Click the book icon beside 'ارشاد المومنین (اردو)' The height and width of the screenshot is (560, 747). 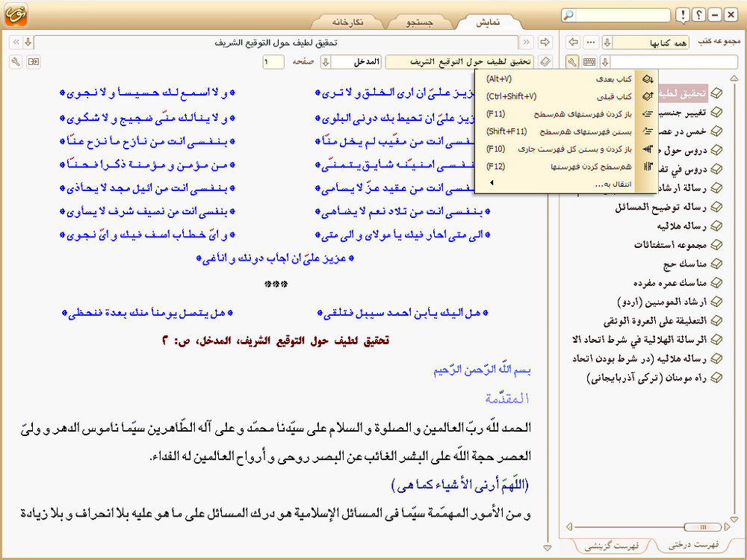pyautogui.click(x=716, y=302)
